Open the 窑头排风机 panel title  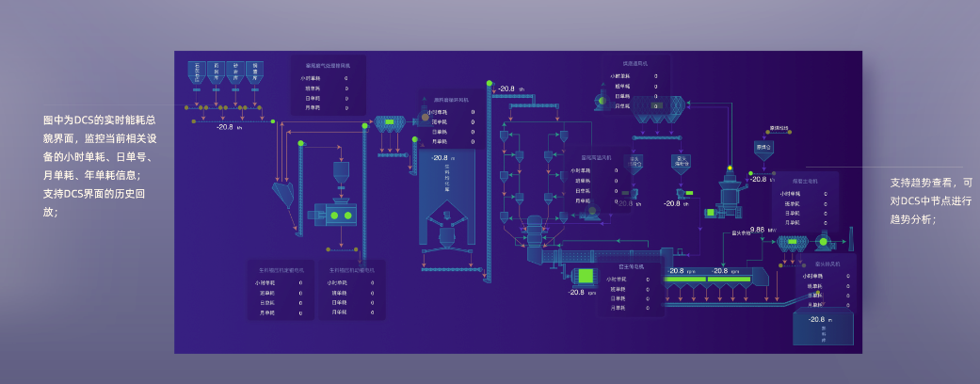point(827,264)
